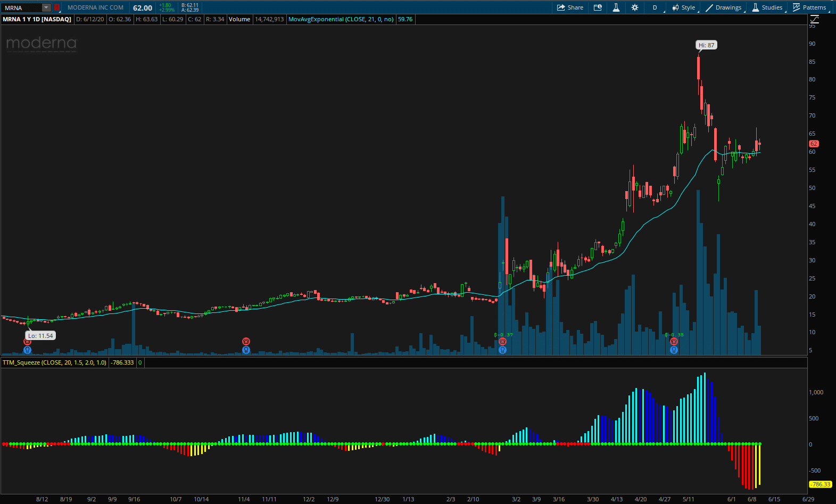Image resolution: width=836 pixels, height=504 pixels.
Task: Click the Share chart button
Action: pyautogui.click(x=570, y=7)
